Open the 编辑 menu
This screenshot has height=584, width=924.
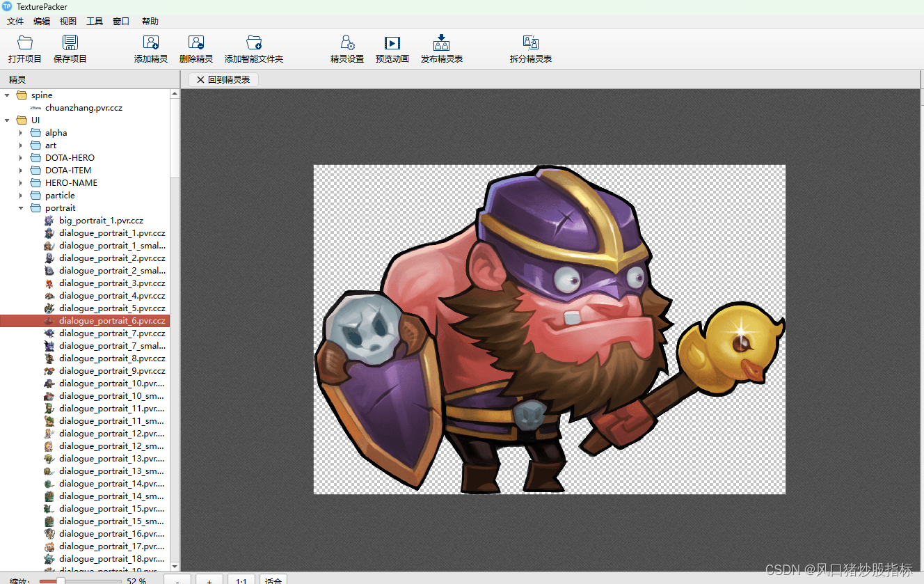tap(42, 22)
